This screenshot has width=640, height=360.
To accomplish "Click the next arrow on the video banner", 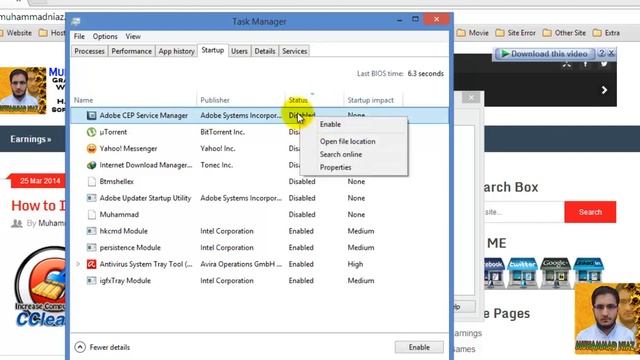I will point(604,90).
